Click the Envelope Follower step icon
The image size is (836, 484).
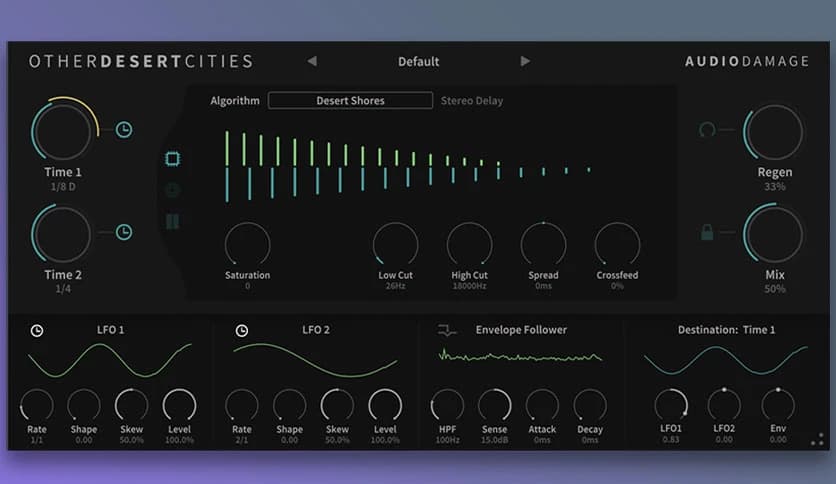(446, 329)
